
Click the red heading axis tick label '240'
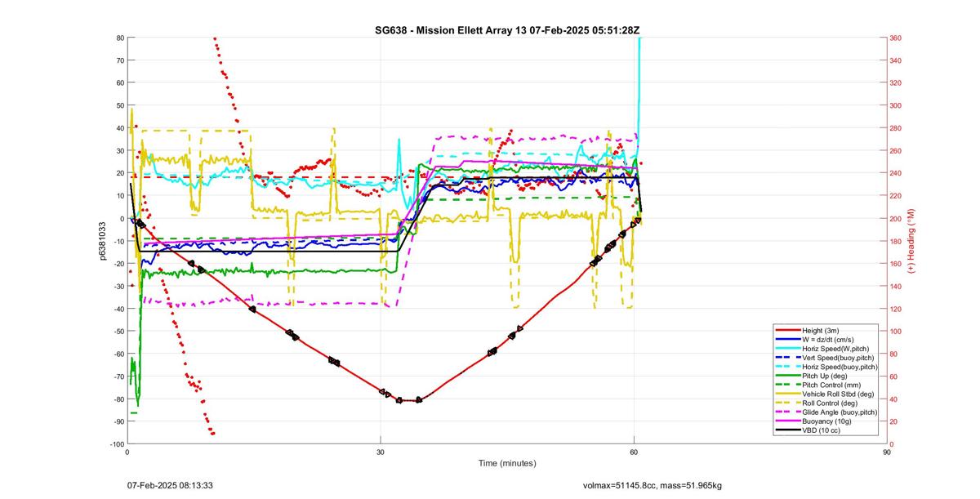click(x=896, y=173)
